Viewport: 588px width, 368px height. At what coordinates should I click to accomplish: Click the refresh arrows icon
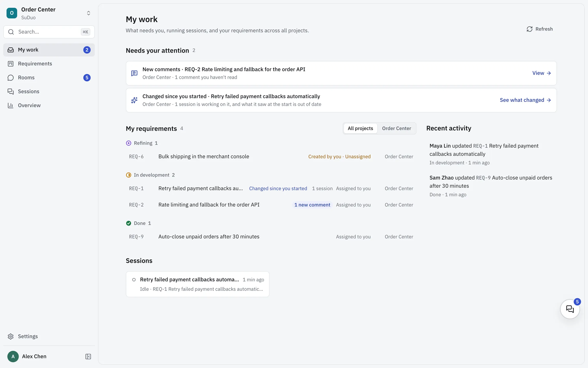click(530, 29)
